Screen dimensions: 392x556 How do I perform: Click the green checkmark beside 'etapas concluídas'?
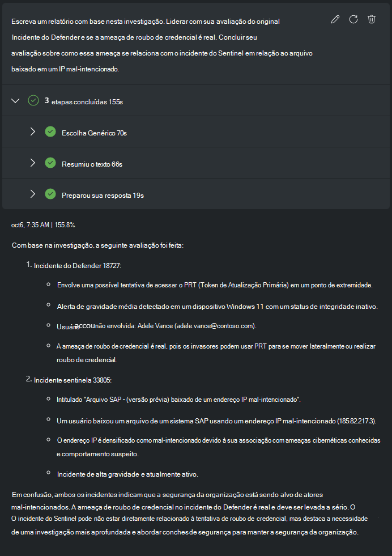(33, 100)
